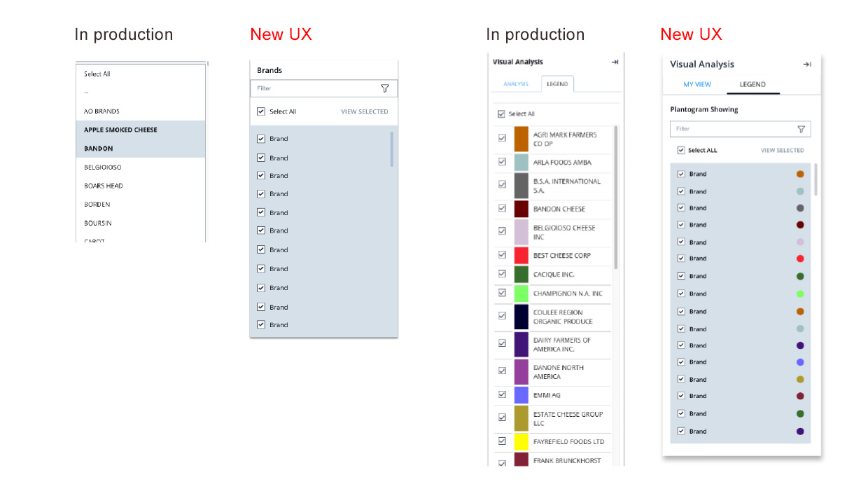Uncheck the BEST CHEESE CORP checkbox
868x489 pixels.
tap(502, 255)
